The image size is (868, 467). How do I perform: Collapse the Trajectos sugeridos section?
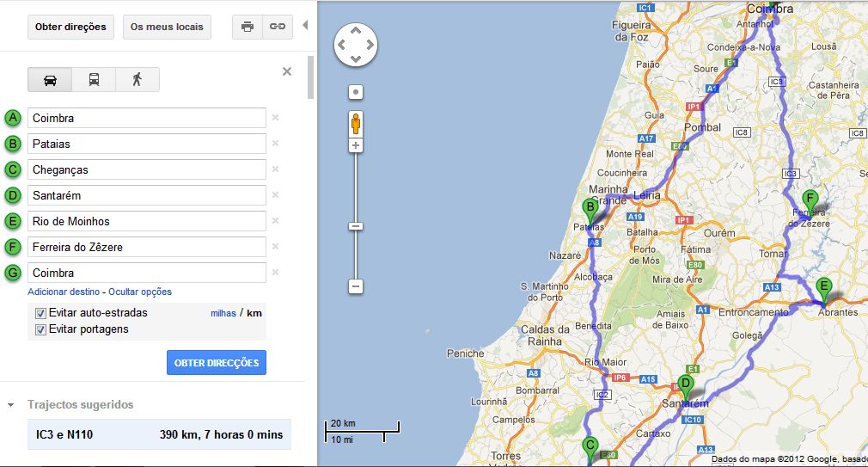coord(10,405)
